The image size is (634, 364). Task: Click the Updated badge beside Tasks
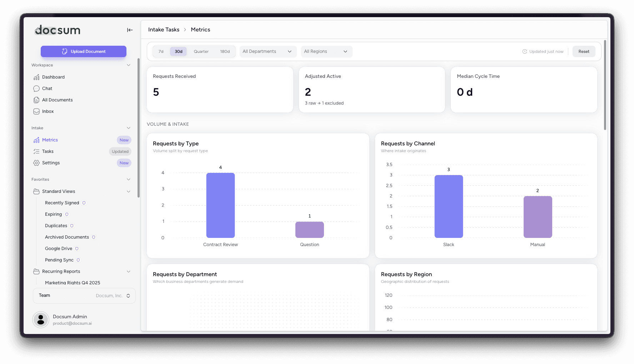120,151
